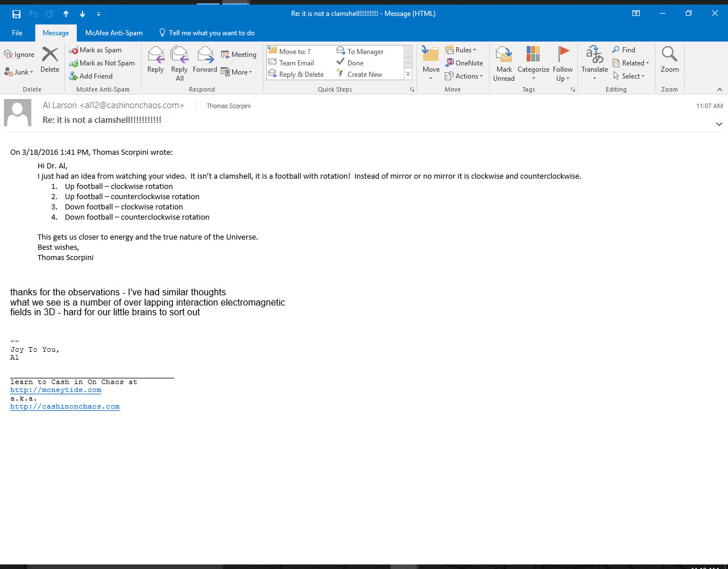Screen dimensions: 728x569
Task: Open the Quick Steps dialog launcher
Action: (x=412, y=90)
